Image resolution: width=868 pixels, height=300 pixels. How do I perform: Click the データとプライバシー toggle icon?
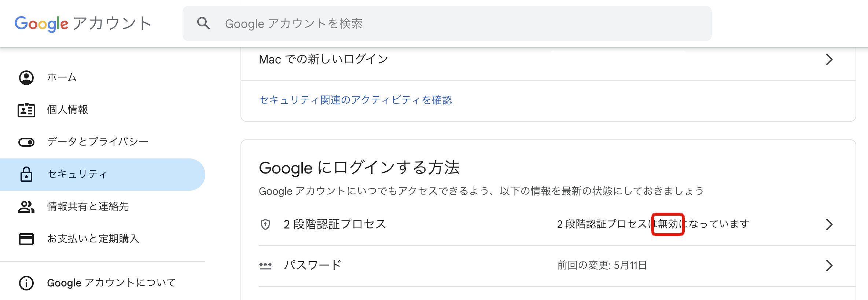coord(26,142)
